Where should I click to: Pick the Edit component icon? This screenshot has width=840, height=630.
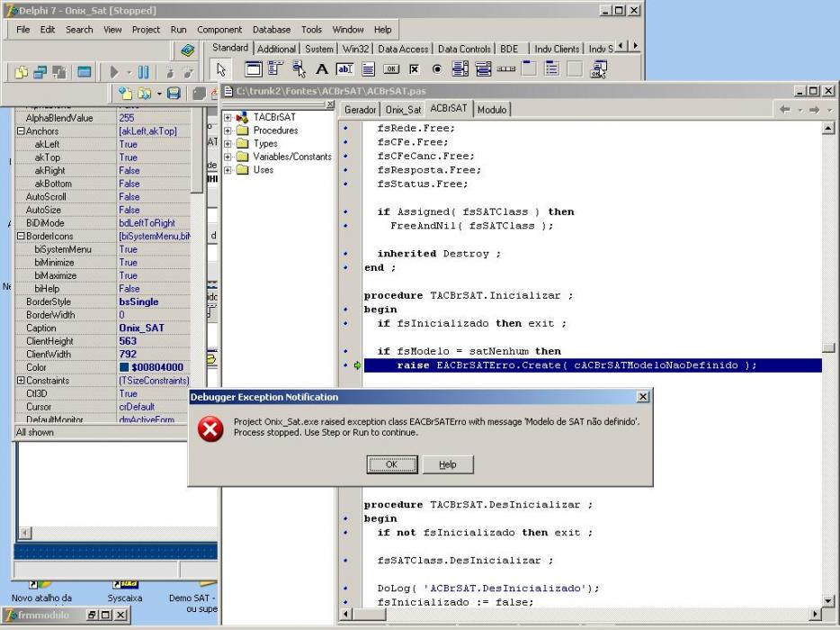pos(344,69)
